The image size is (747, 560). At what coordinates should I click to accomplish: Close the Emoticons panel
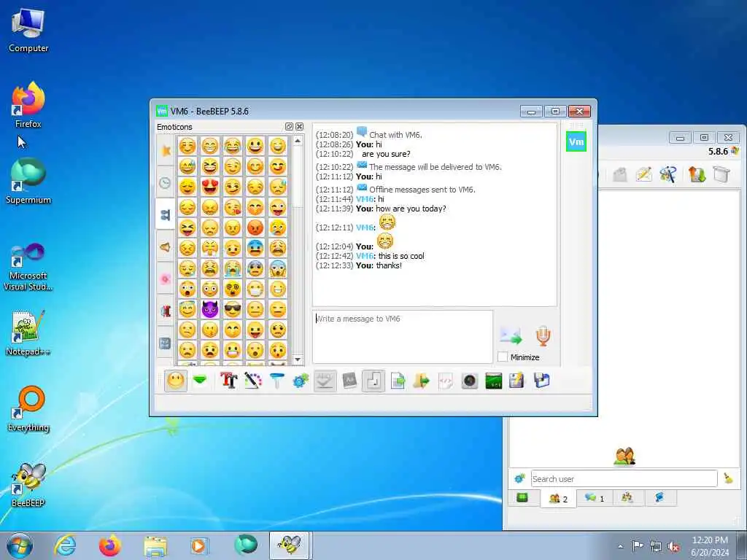point(299,127)
